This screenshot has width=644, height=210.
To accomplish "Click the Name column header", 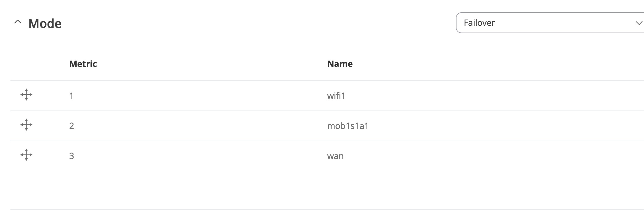I will click(340, 64).
